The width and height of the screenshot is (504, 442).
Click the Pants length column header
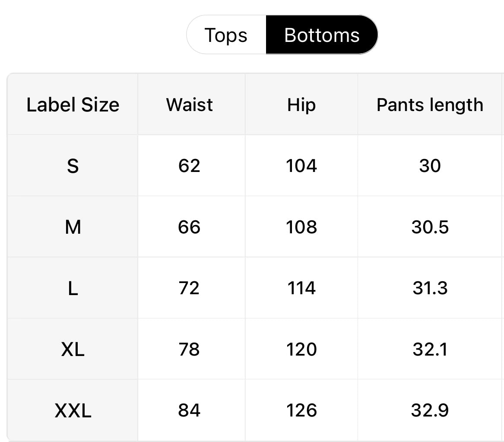430,105
